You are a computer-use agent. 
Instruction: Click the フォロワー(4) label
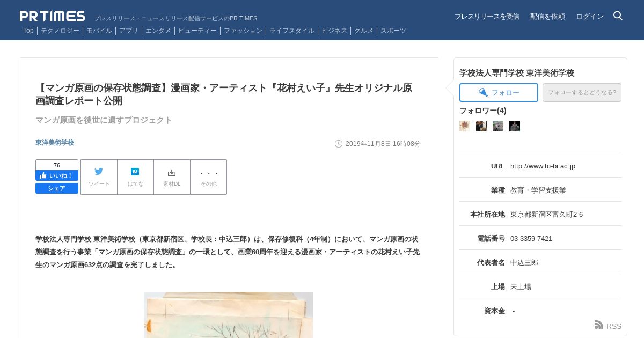pos(483,111)
